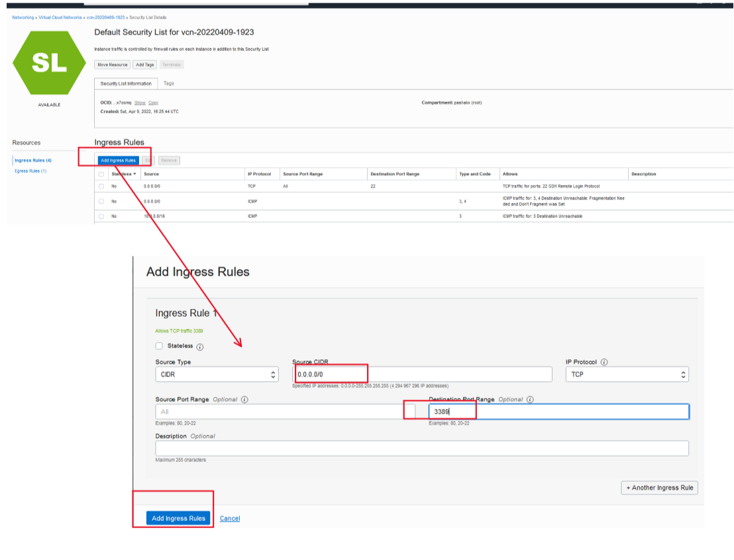Select the checkbox for the TCP port 22 rule
734x560 pixels.
click(x=101, y=187)
